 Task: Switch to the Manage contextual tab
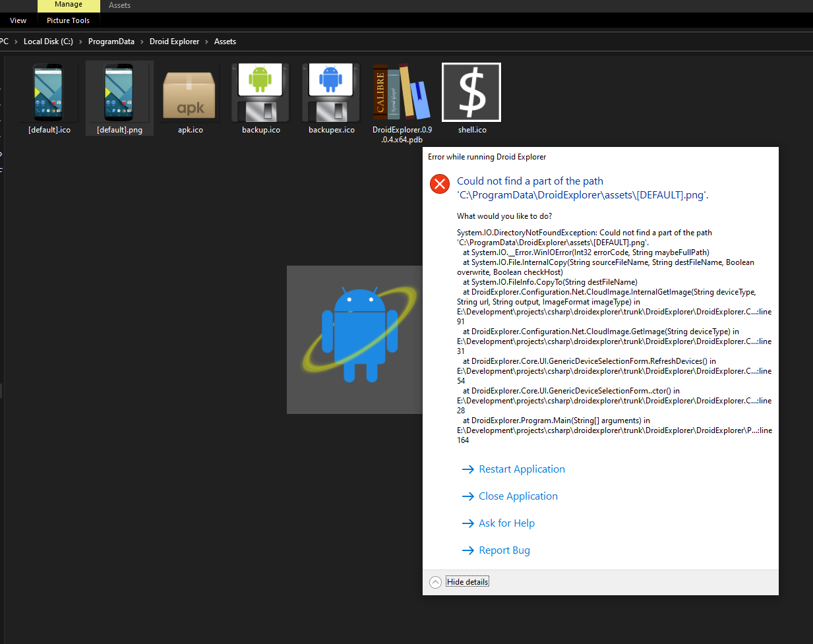(x=69, y=5)
